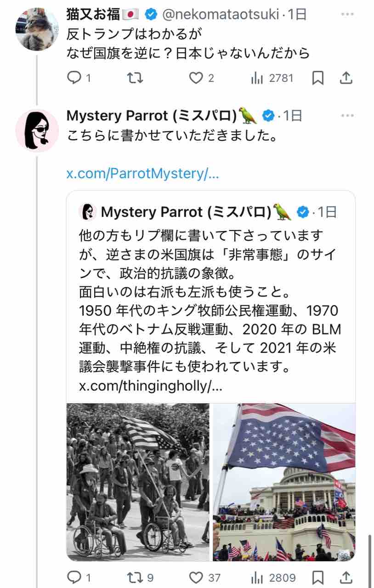View upside-down flag at Capitol photo
Image resolution: width=374 pixels, height=588 pixels.
[x=284, y=482]
